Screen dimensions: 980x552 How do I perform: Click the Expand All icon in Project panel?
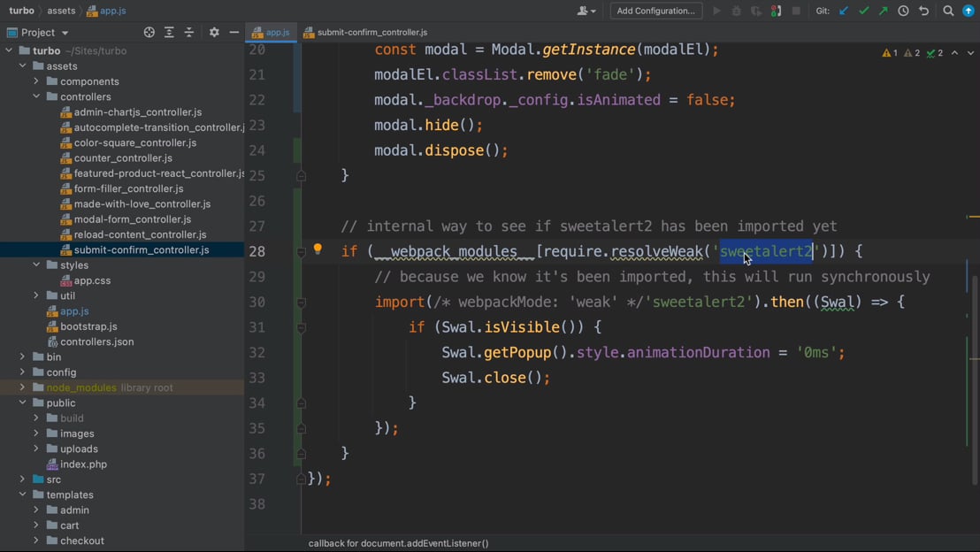click(169, 33)
